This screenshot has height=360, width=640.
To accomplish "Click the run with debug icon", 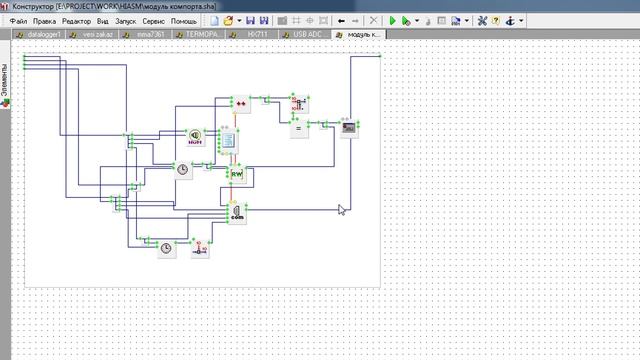I will click(406, 21).
